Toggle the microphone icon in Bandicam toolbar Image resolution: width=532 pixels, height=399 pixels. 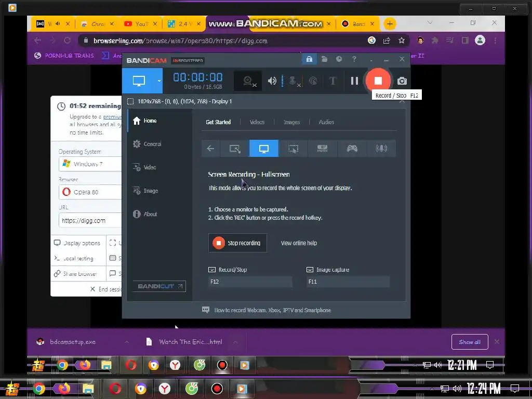click(293, 81)
